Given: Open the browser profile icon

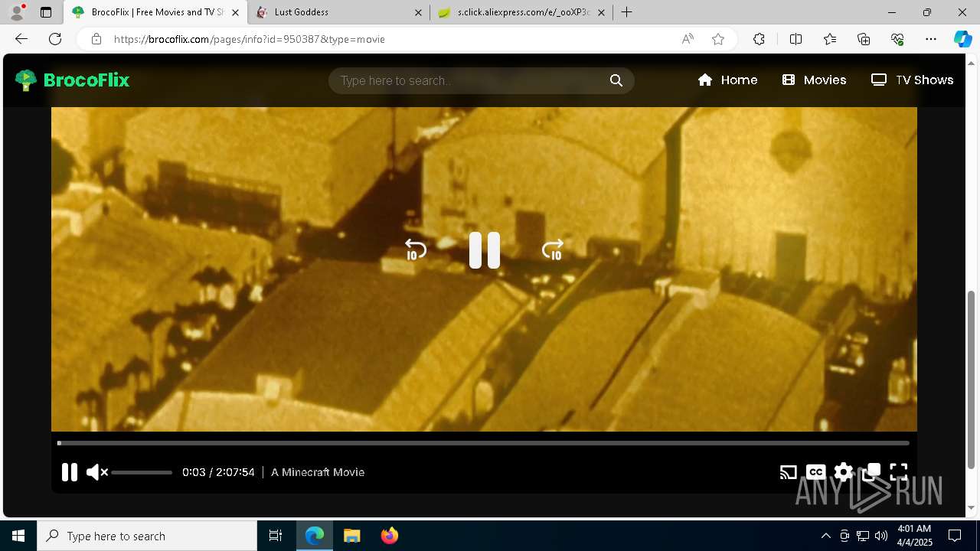Looking at the screenshot, I should click(x=17, y=12).
